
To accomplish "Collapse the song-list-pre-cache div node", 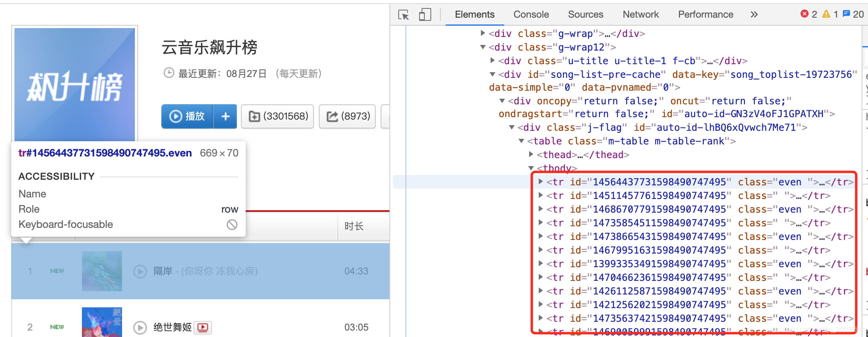I will [493, 74].
